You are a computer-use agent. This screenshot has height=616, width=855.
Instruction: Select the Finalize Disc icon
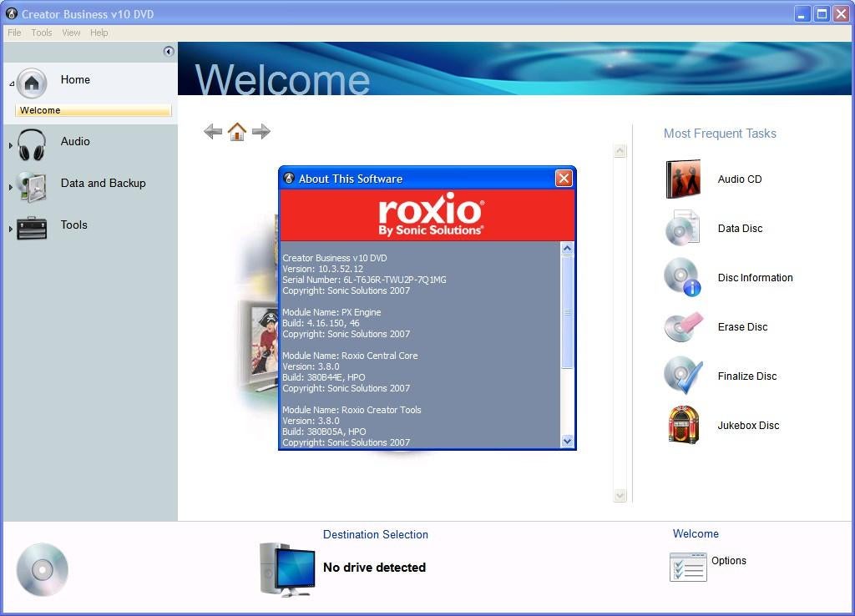(683, 376)
